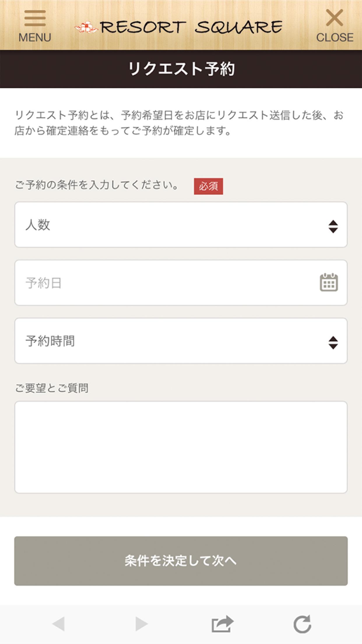Click the red flower logo icon
The image size is (362, 644).
86,28
